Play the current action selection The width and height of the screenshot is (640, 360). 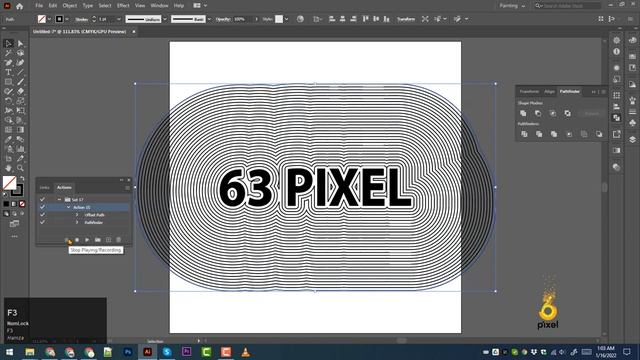click(87, 240)
